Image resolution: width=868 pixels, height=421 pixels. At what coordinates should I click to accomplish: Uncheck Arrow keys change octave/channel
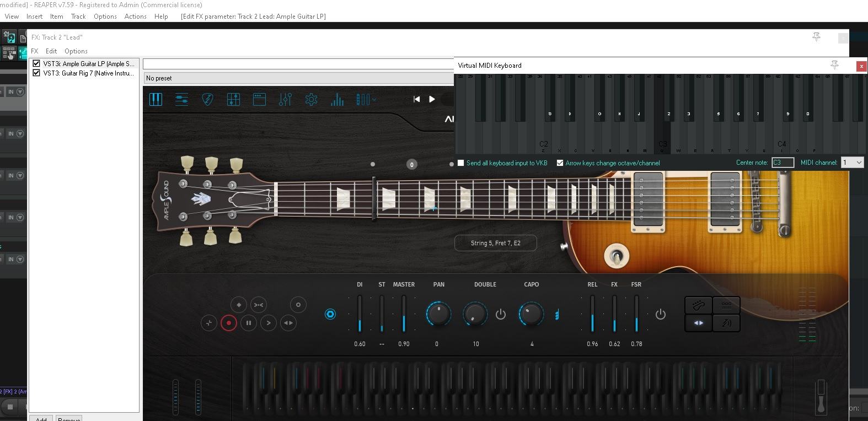pos(560,163)
